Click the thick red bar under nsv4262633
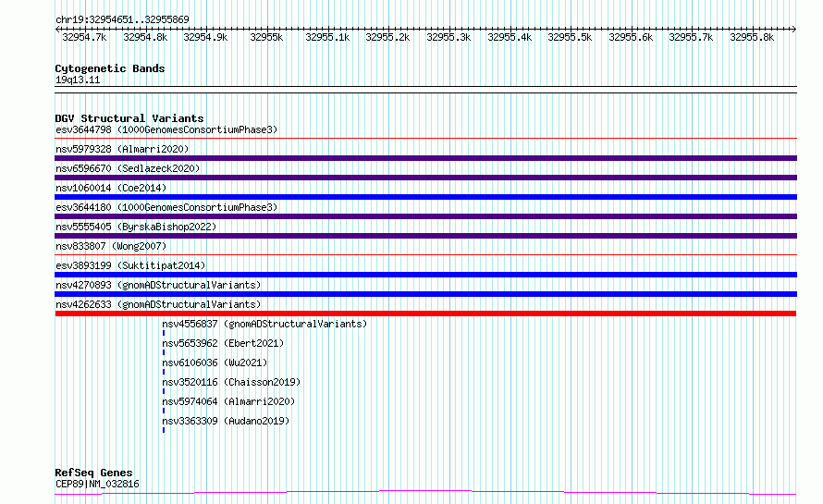This screenshot has width=823, height=504. point(425,313)
